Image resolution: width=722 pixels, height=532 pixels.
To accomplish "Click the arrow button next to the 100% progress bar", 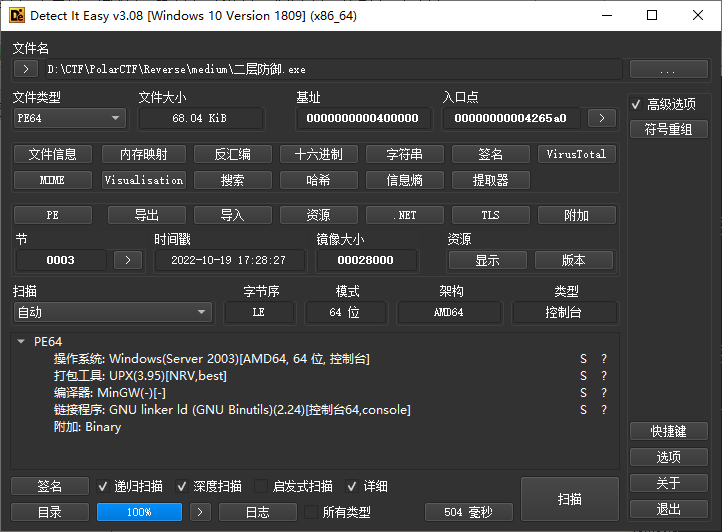I will click(x=200, y=512).
